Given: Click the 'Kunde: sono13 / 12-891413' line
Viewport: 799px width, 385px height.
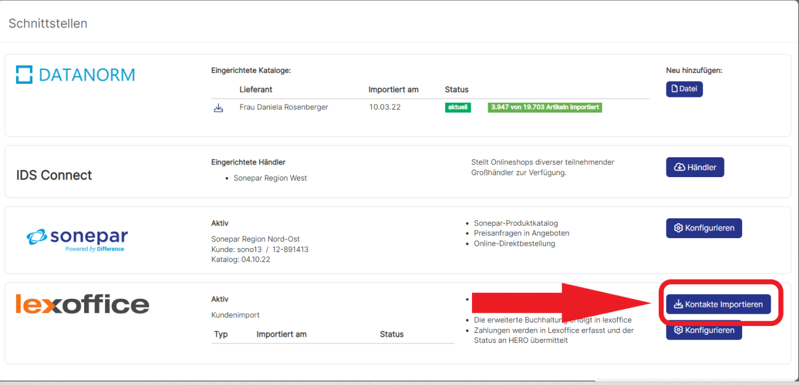Looking at the screenshot, I should (260, 249).
